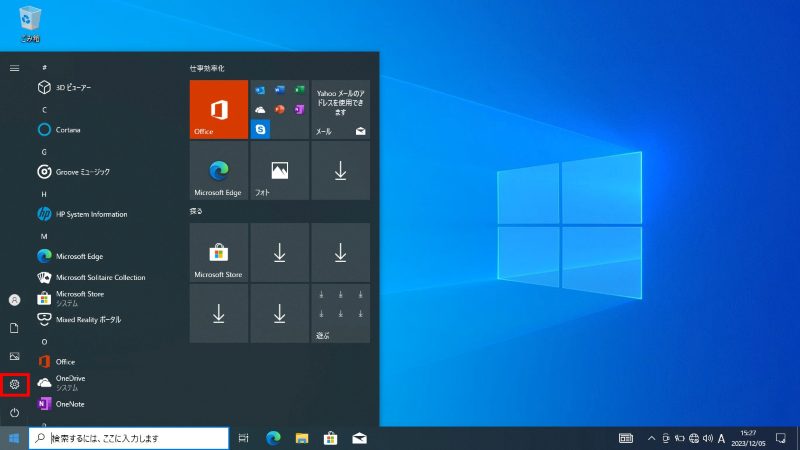The width and height of the screenshot is (800, 450).
Task: Open the Photos tile
Action: coord(280,170)
